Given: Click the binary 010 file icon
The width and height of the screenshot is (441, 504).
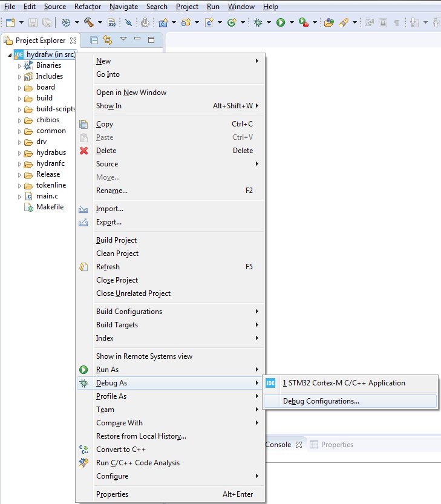Looking at the screenshot, I should click(x=111, y=22).
